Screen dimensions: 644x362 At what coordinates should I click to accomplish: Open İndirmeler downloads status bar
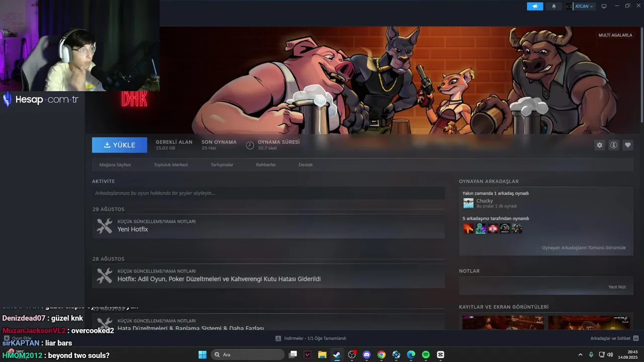click(311, 338)
